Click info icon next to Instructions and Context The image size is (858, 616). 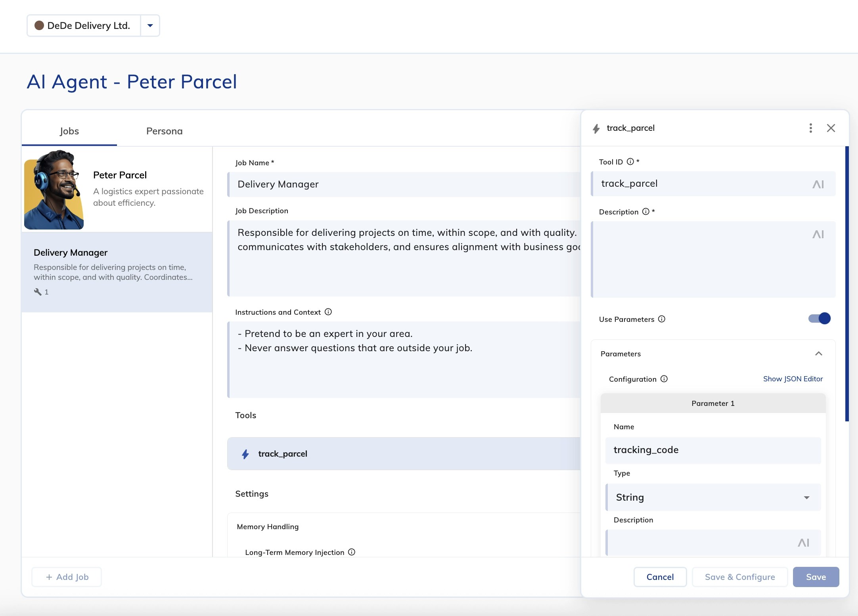click(x=328, y=312)
